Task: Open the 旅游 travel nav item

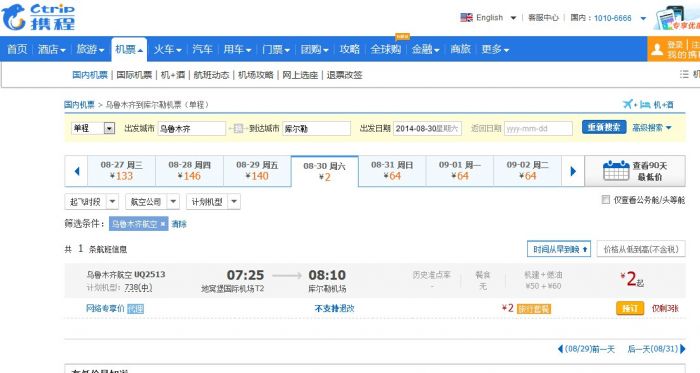Action: tap(90, 49)
